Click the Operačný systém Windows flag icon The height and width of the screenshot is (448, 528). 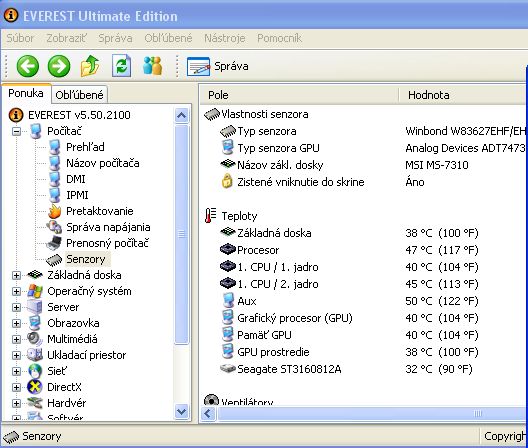point(35,291)
